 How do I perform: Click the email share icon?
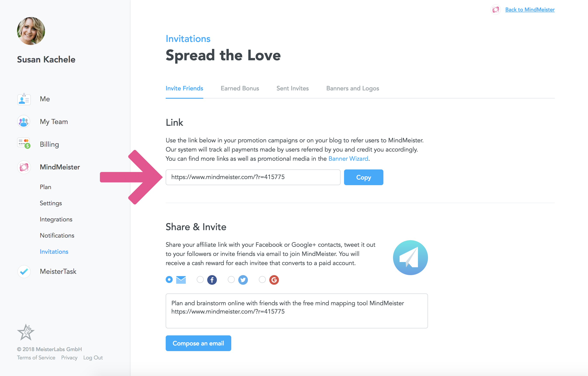point(180,280)
